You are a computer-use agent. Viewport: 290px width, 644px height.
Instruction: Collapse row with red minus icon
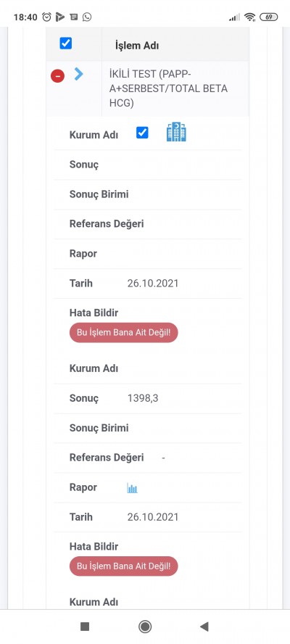57,75
